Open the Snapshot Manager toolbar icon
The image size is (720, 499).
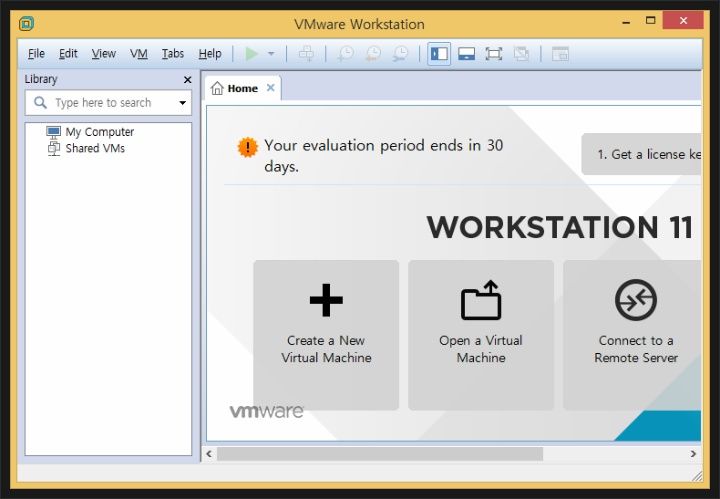[400, 54]
